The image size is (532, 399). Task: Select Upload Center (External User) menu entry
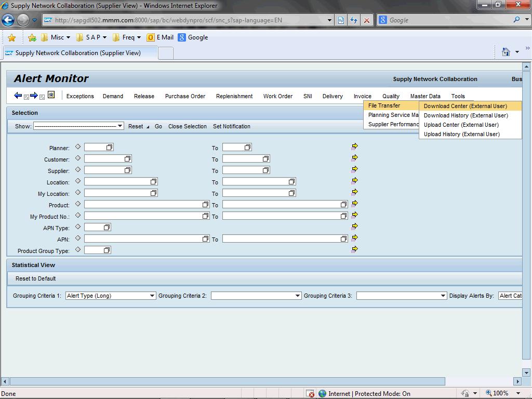pos(470,125)
